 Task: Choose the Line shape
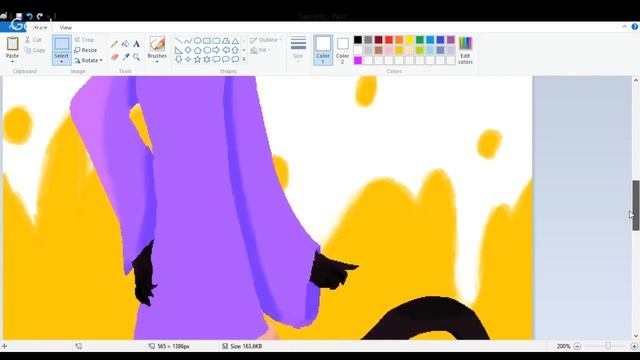[x=178, y=41]
